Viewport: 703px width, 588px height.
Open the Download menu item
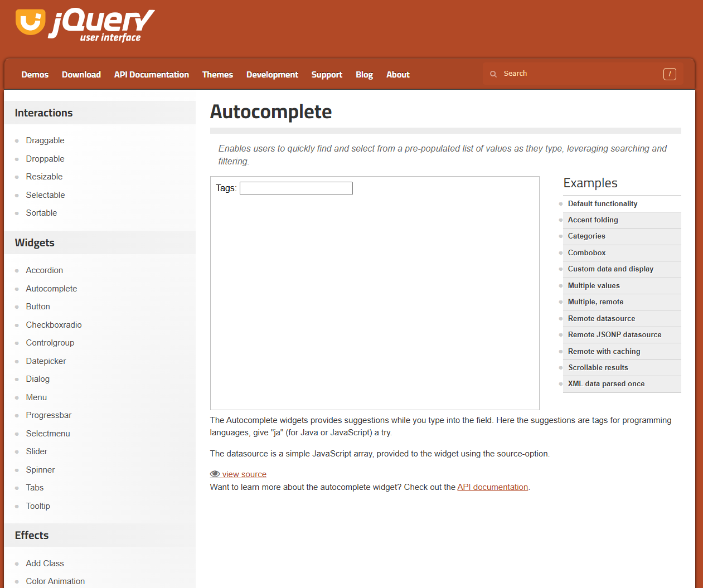(x=81, y=75)
